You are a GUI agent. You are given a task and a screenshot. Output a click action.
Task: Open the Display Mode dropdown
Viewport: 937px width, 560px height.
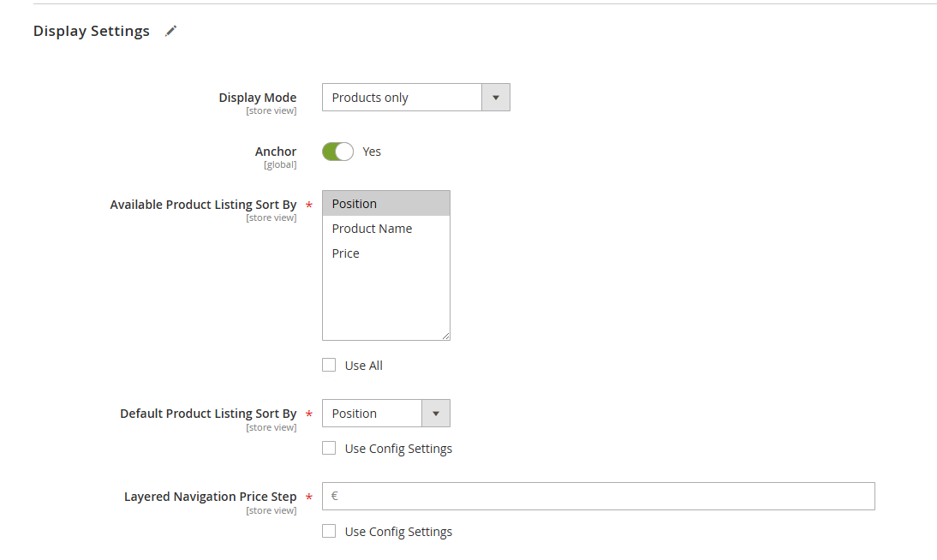tap(415, 98)
